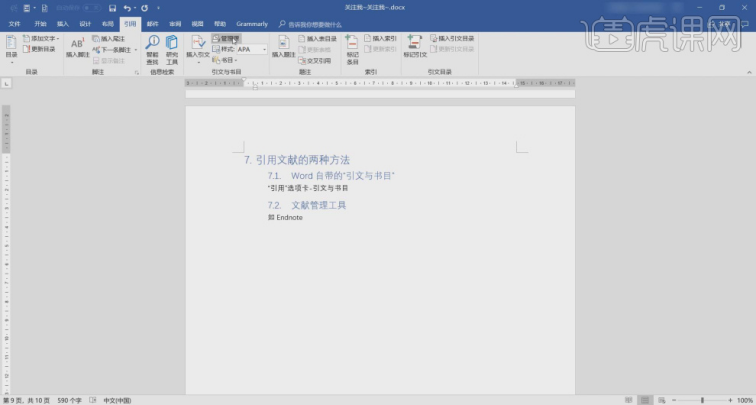
Task: Click the line '"引用"选项卡-引文与书目'
Action: [x=308, y=188]
